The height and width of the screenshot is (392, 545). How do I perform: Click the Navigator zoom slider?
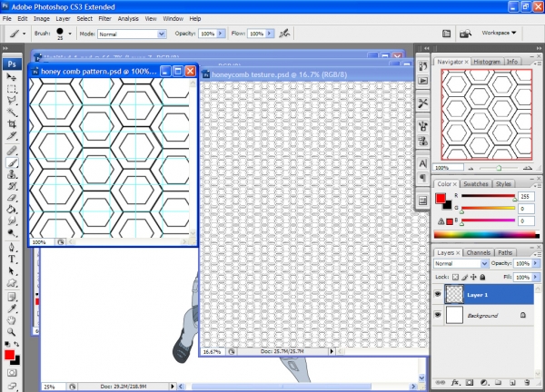click(x=499, y=168)
